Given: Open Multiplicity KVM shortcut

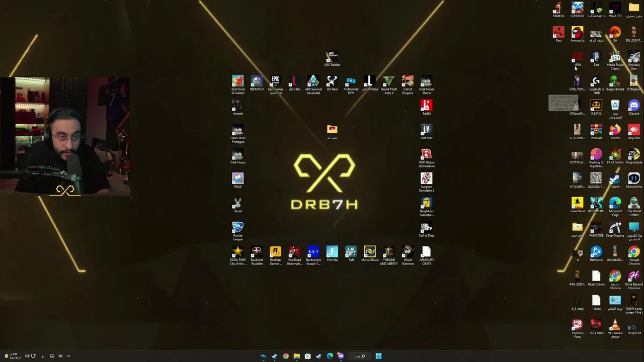Looking at the screenshot, I should (x=351, y=85).
